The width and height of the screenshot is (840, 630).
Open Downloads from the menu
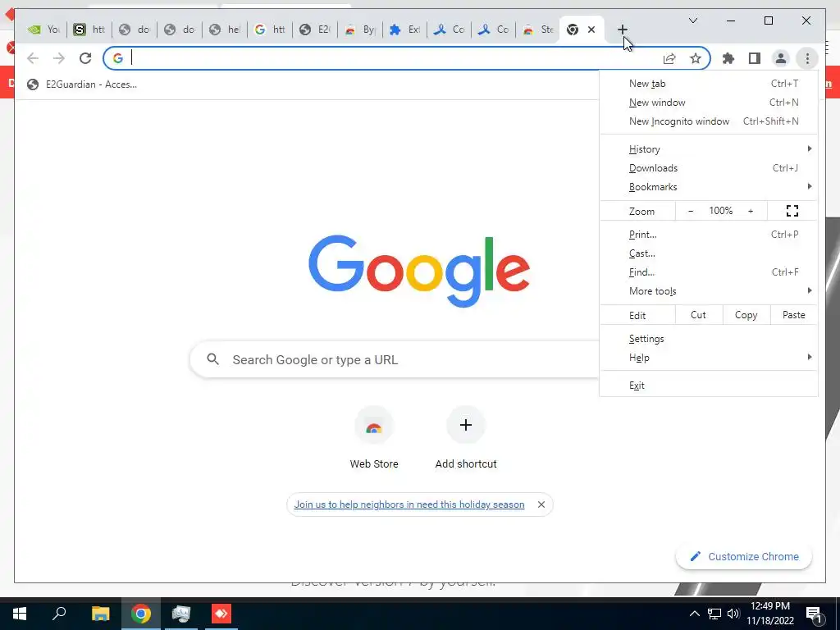point(708,168)
